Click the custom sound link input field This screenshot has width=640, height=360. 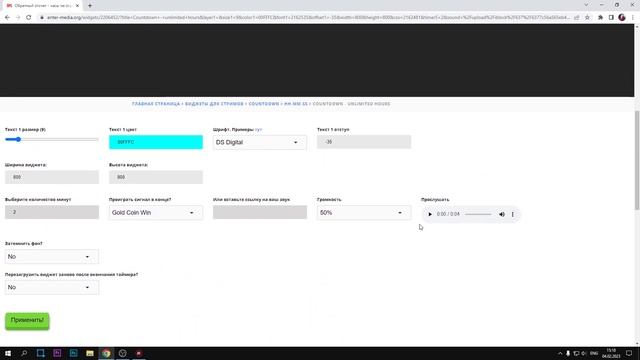click(260, 212)
